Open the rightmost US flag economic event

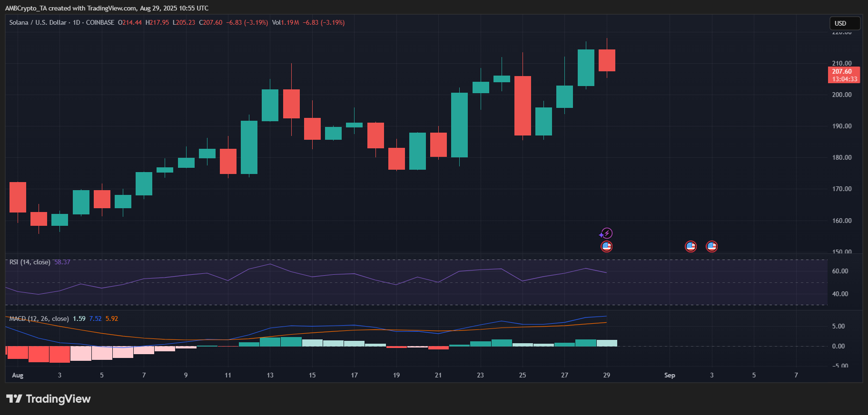[711, 246]
